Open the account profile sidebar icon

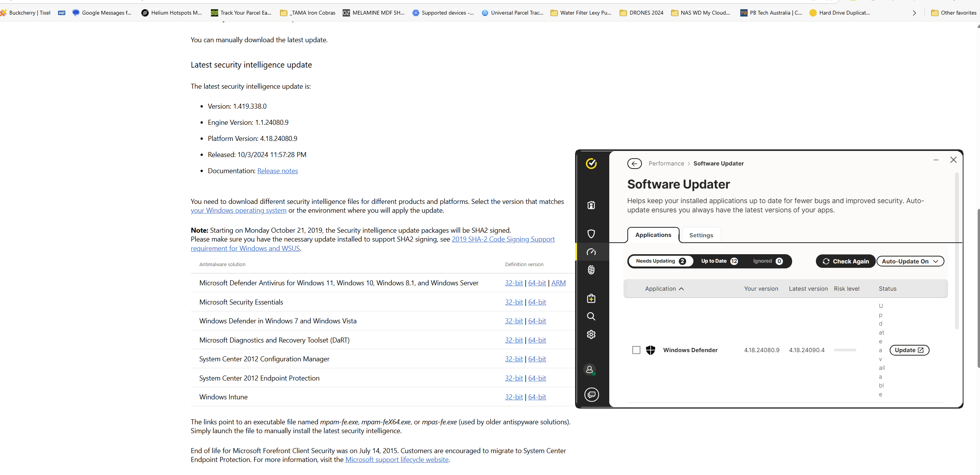[x=590, y=369]
